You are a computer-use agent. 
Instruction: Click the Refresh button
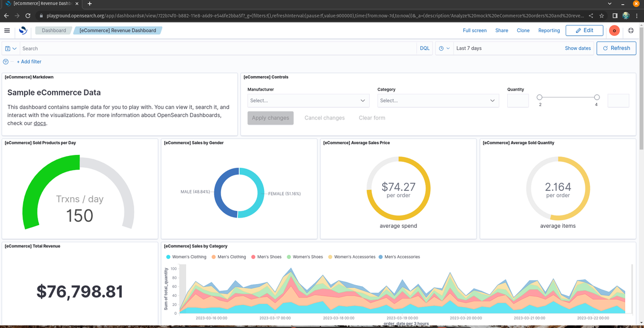[616, 48]
